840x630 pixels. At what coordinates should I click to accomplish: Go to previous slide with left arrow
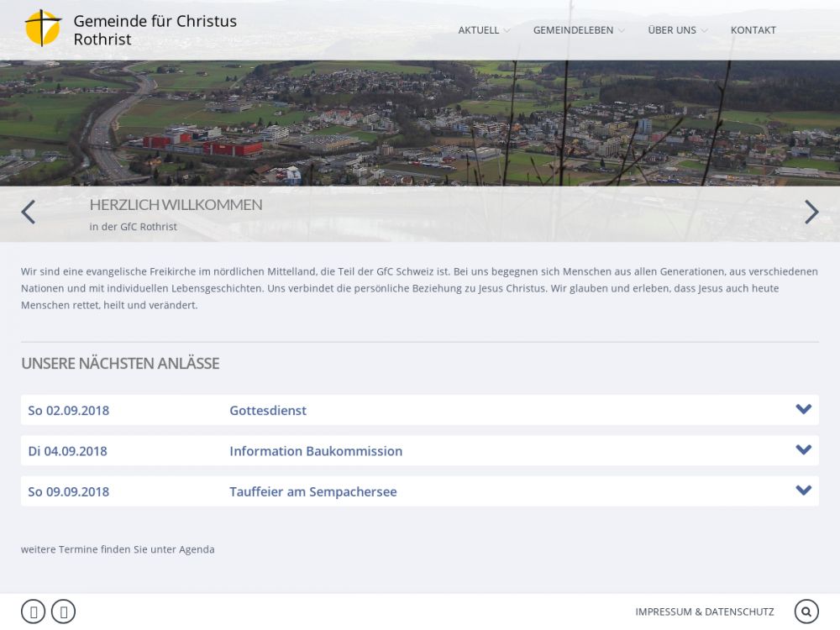point(29,212)
